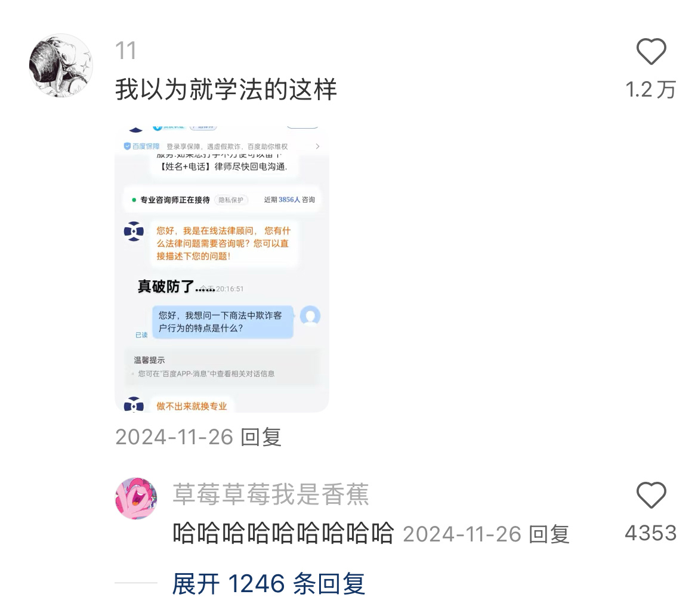View the attached chat screenshot image
This screenshot has width=698, height=616.
coord(222,270)
